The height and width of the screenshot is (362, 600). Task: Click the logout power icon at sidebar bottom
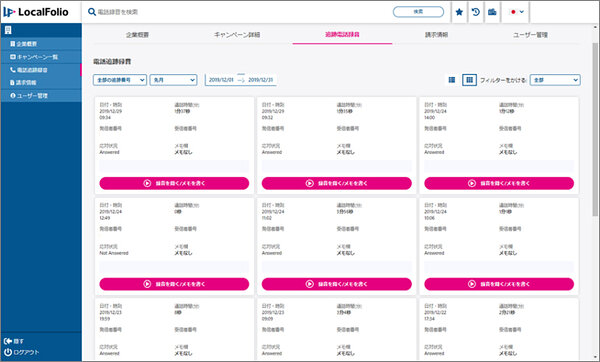(x=8, y=352)
